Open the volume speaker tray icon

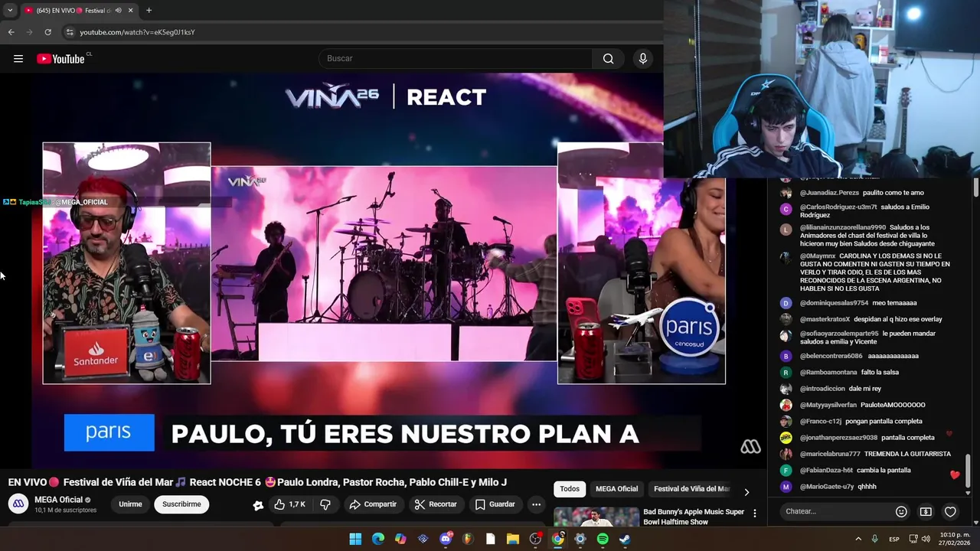pos(927,540)
